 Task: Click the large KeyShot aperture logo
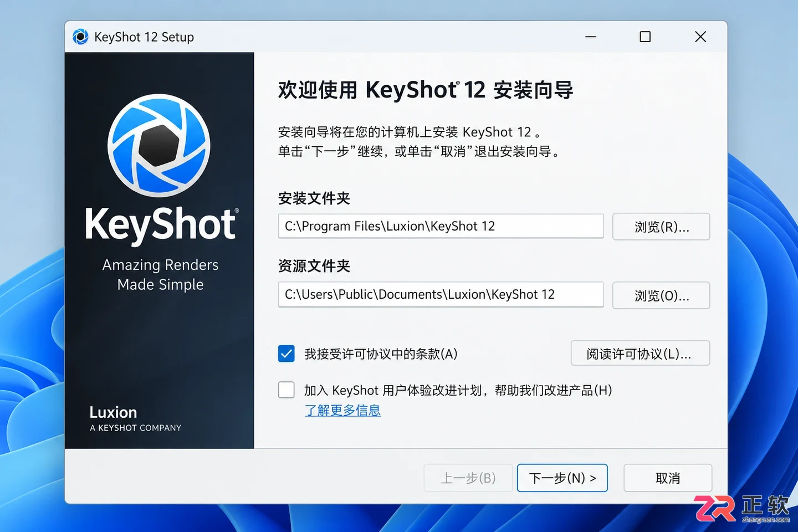159,145
